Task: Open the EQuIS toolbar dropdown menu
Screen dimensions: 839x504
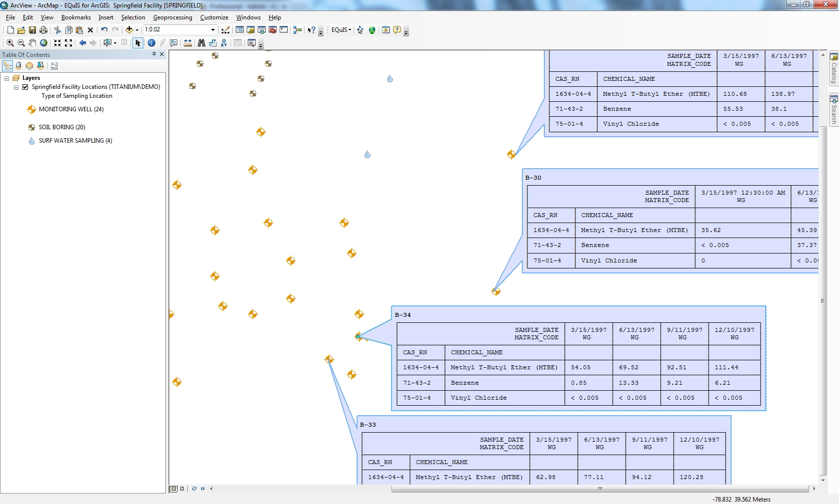Action: coord(341,30)
